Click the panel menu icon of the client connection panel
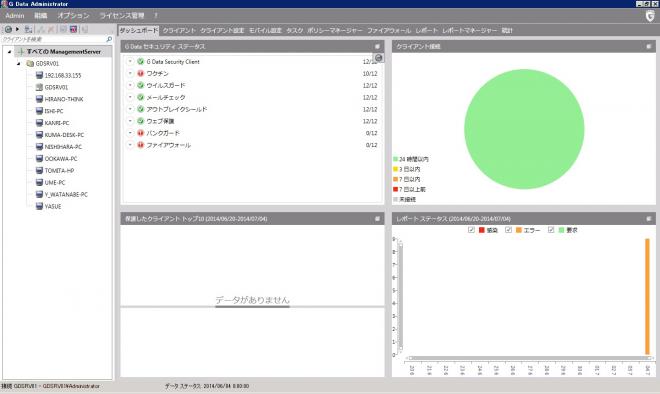The height and width of the screenshot is (394, 660). tap(649, 46)
